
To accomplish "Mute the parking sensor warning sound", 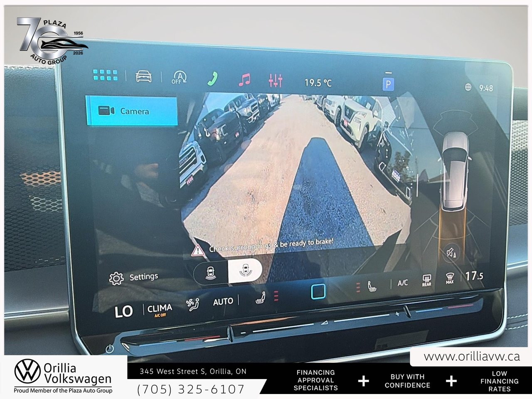I will pos(451,253).
